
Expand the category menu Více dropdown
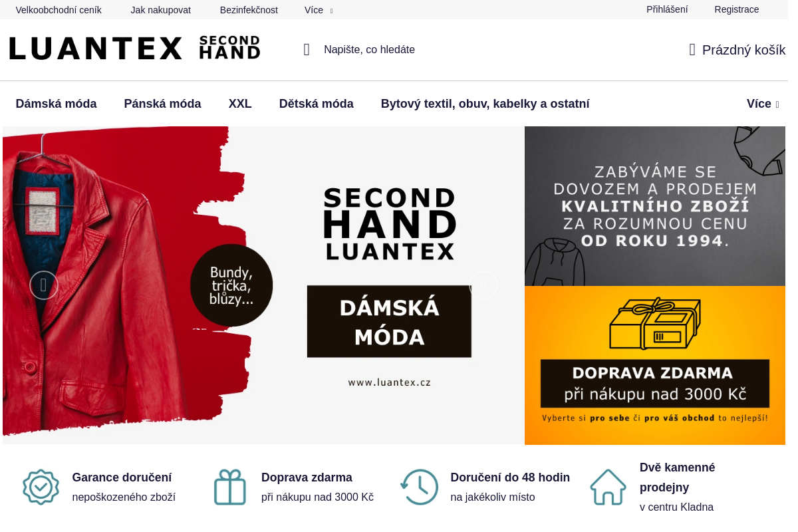[x=763, y=104]
